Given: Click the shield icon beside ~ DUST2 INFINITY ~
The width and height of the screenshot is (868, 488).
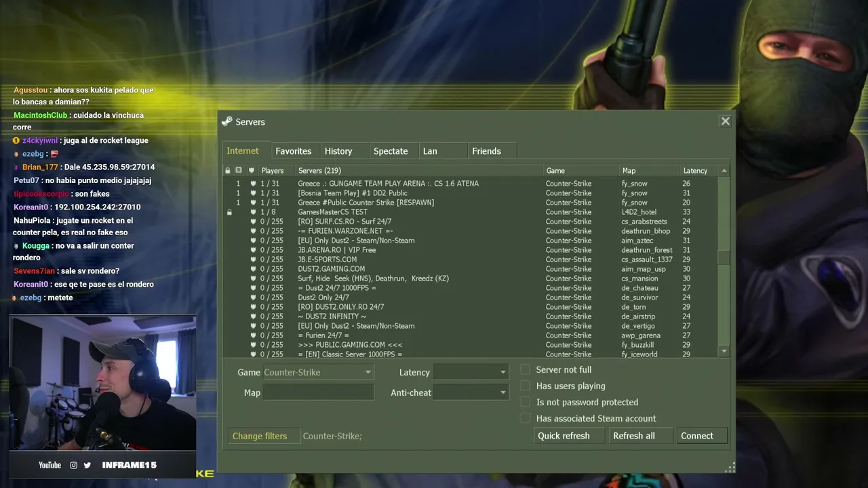Looking at the screenshot, I should point(253,317).
